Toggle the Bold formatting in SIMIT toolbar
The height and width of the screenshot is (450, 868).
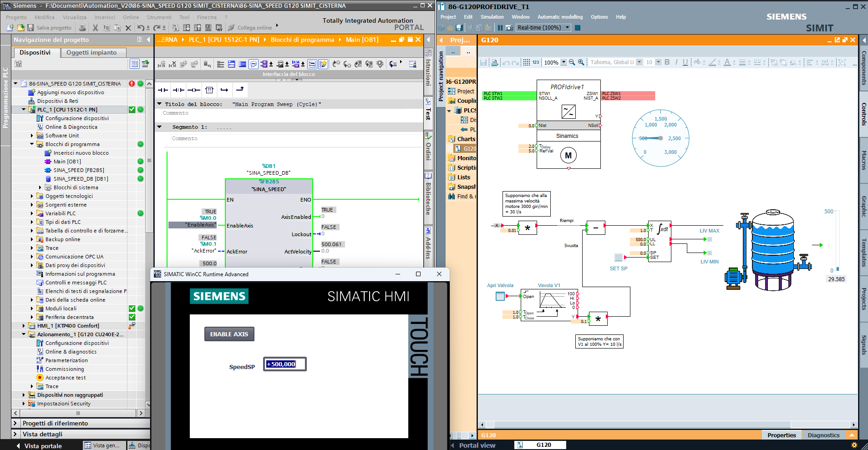[x=667, y=62]
